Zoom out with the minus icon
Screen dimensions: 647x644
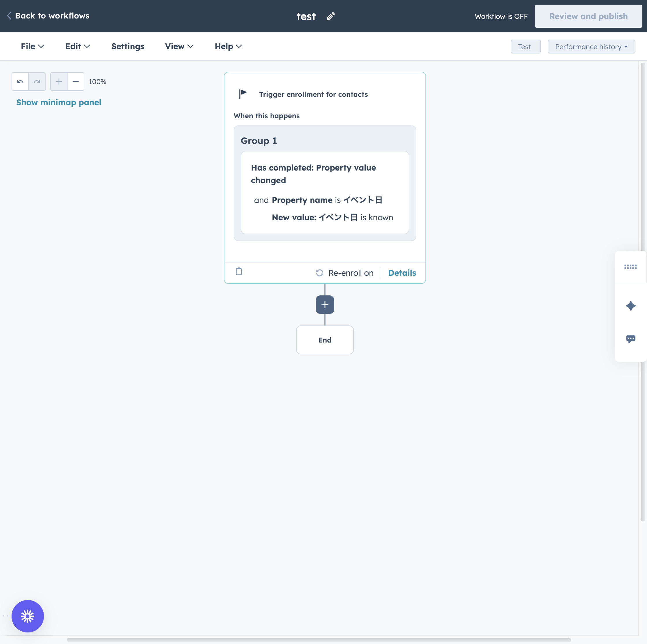76,82
